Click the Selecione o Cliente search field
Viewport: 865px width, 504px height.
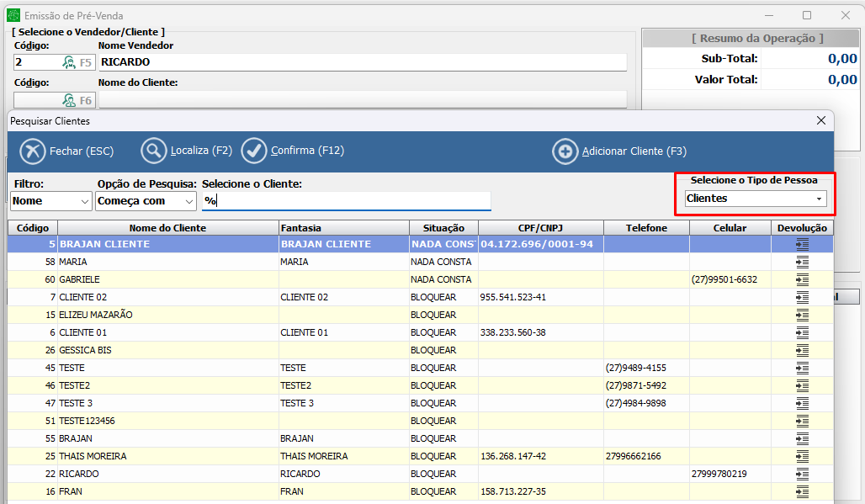(x=346, y=202)
